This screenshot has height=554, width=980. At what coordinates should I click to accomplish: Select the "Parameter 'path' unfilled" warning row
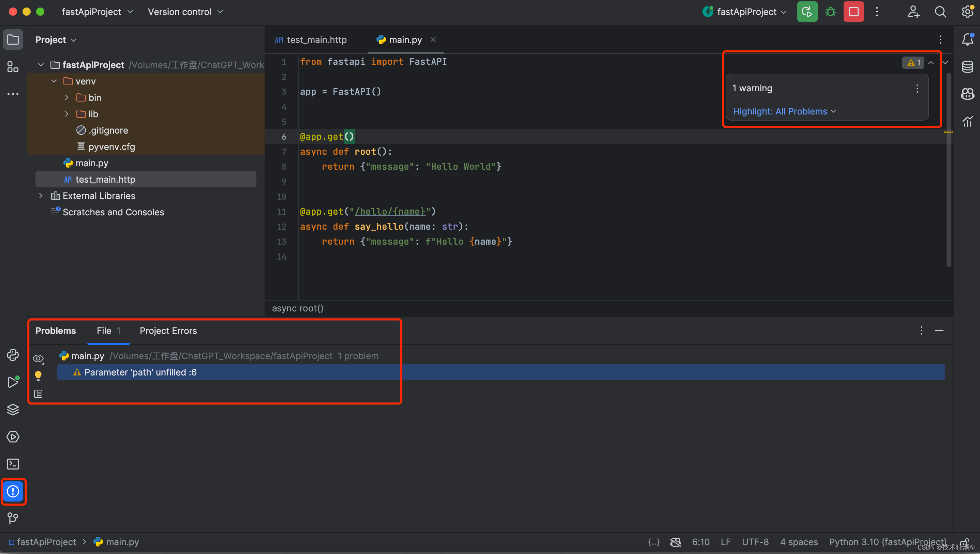pyautogui.click(x=140, y=372)
